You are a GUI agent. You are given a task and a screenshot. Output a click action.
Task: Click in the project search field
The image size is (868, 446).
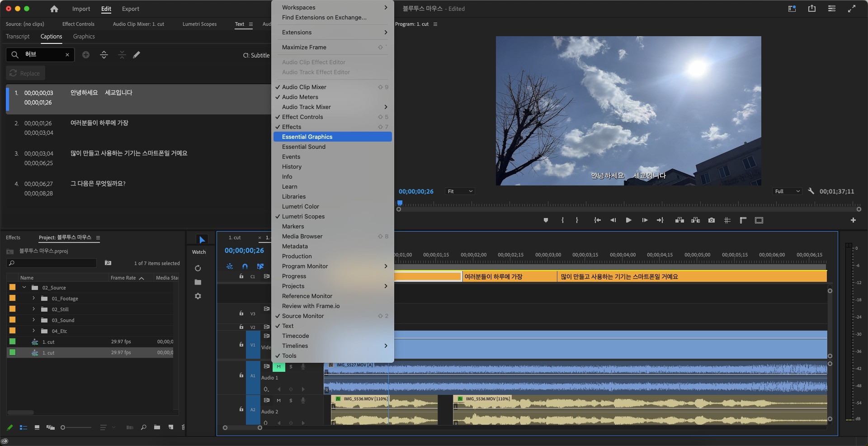[x=52, y=263]
